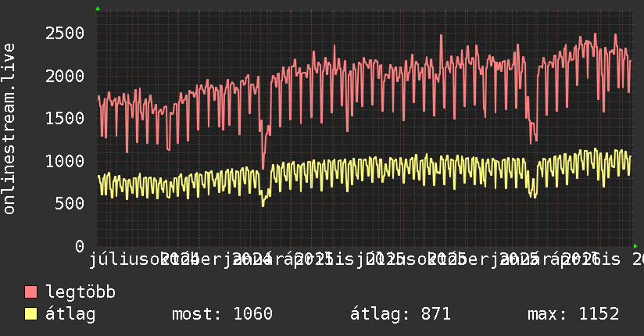Click the 'átlag: 871' statistic
The image size is (644, 336).
pyautogui.click(x=400, y=314)
